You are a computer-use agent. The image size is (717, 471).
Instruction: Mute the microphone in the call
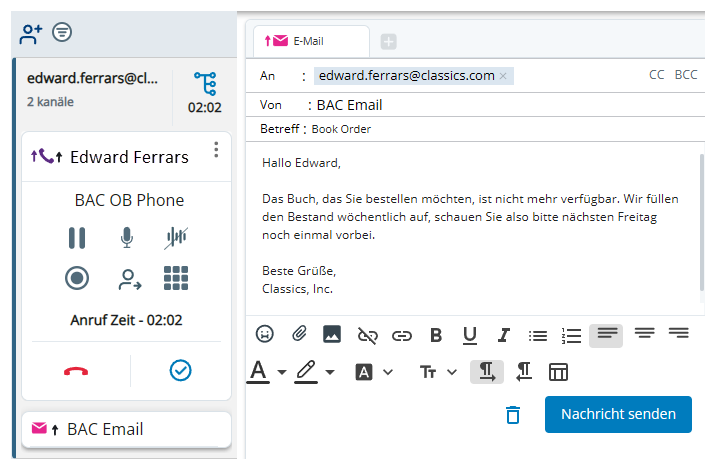pyautogui.click(x=127, y=238)
